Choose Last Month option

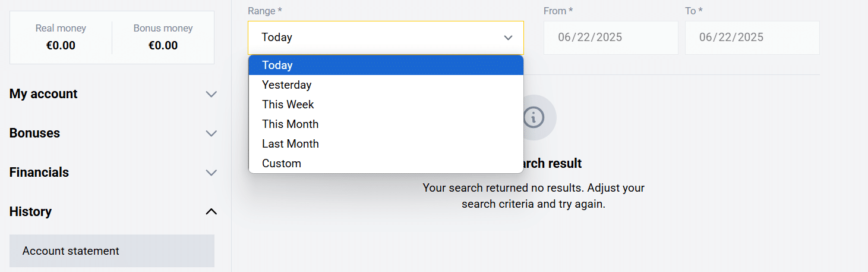pyautogui.click(x=290, y=144)
